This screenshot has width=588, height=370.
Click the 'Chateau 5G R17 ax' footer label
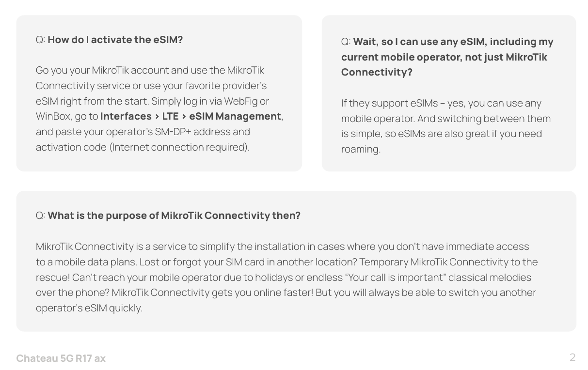click(61, 358)
